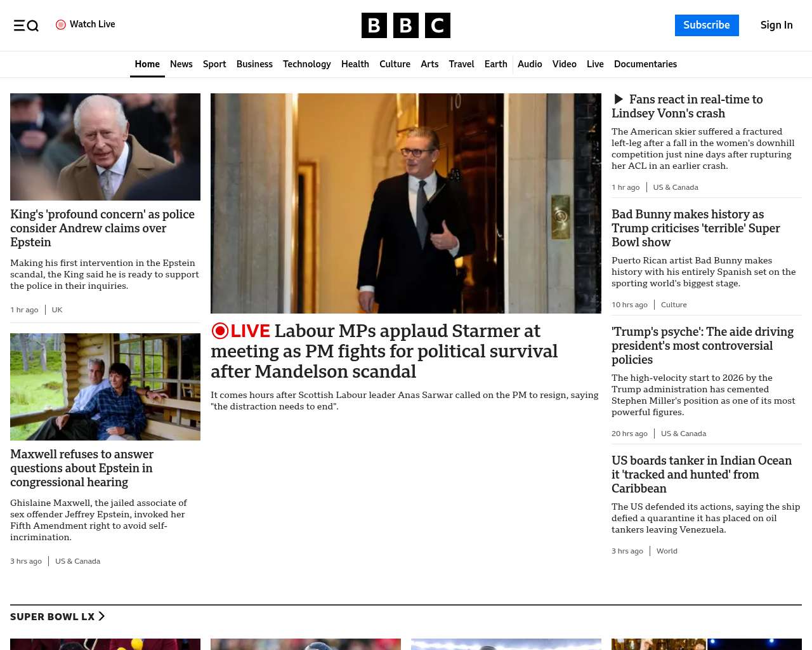Open King Charles photo thumbnail
This screenshot has height=650, width=812.
point(105,147)
